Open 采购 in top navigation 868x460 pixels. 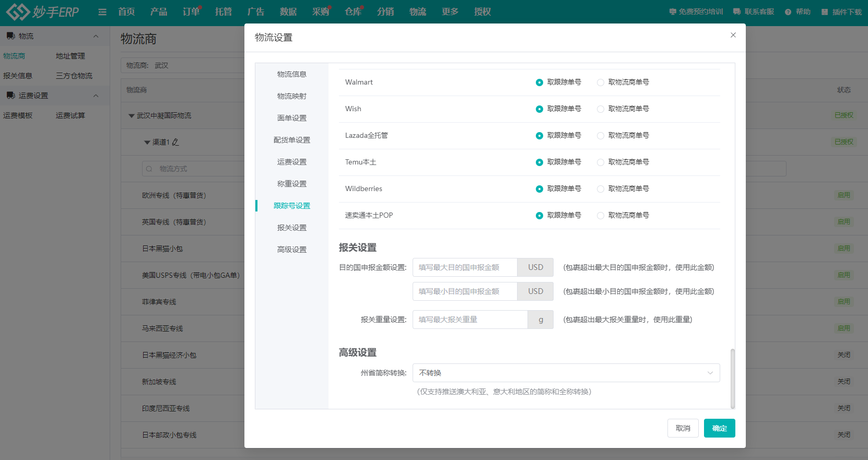(321, 11)
